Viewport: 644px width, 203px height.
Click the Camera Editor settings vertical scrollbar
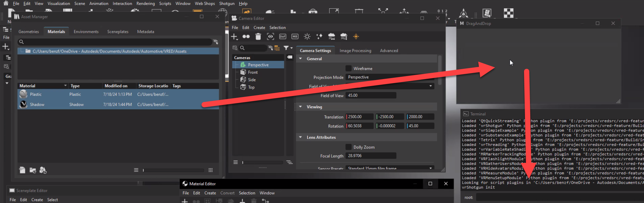point(440,70)
